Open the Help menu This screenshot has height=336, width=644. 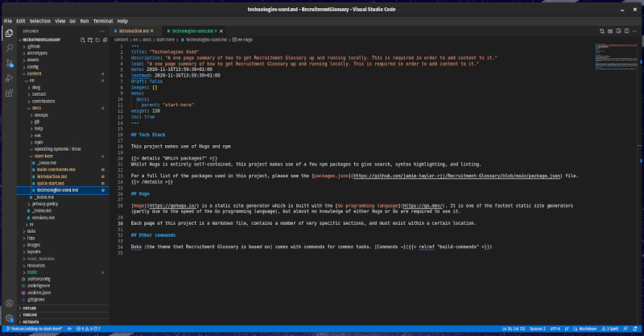tap(122, 21)
